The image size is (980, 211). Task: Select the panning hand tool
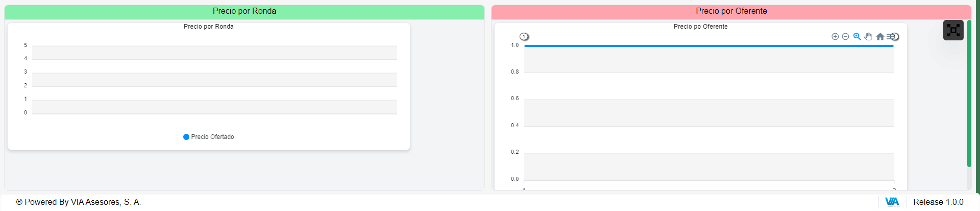pyautogui.click(x=868, y=37)
